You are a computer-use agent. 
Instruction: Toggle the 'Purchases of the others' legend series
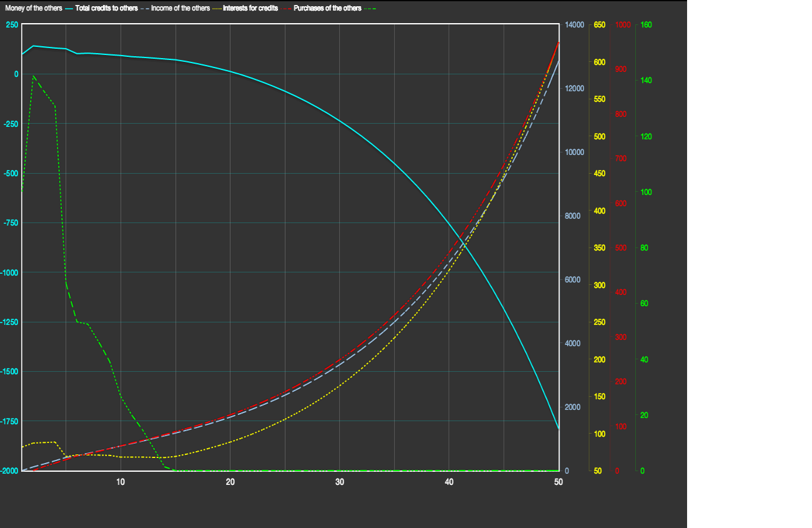click(x=327, y=9)
